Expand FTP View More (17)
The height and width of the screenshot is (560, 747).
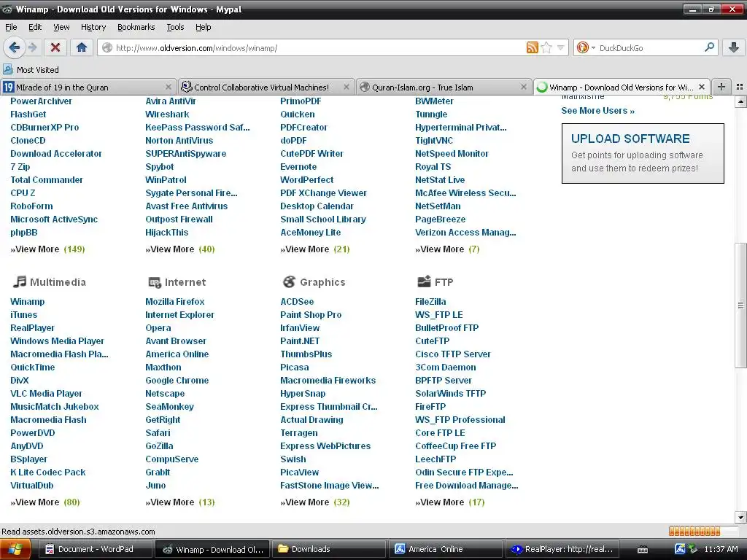pyautogui.click(x=449, y=502)
